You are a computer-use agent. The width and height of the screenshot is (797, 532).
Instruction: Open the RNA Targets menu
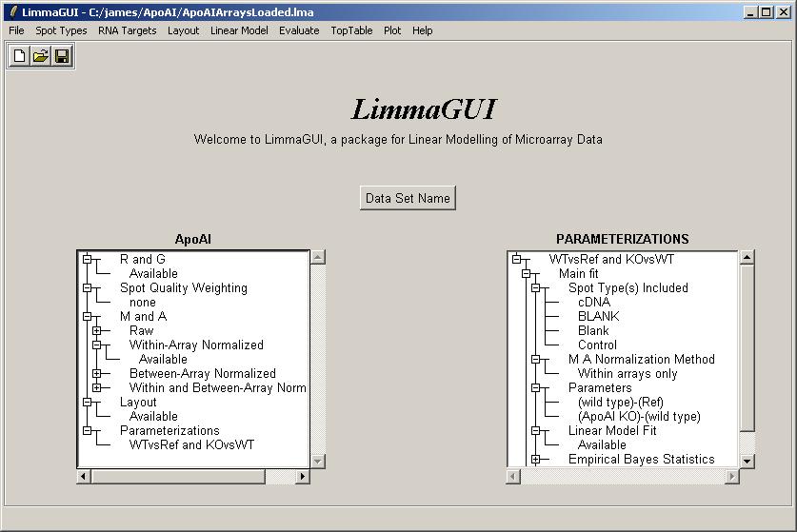[x=127, y=30]
